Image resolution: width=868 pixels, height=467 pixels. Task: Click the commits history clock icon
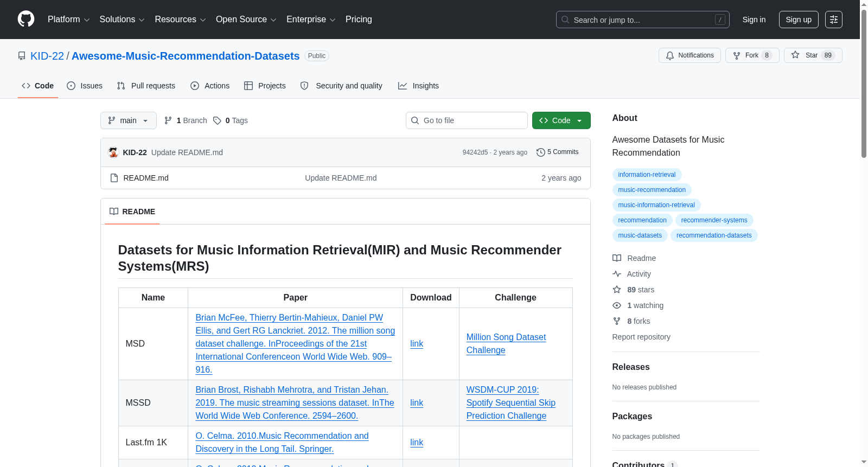[540, 152]
